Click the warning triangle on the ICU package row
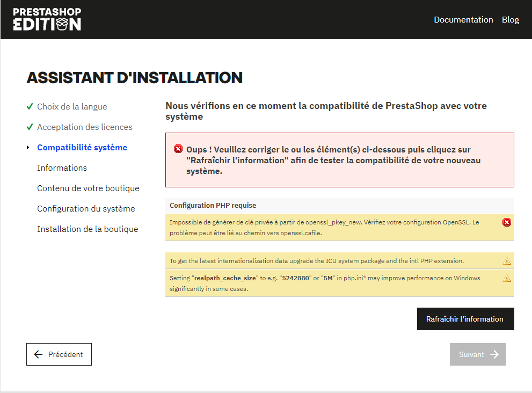The image size is (532, 393). [x=507, y=261]
